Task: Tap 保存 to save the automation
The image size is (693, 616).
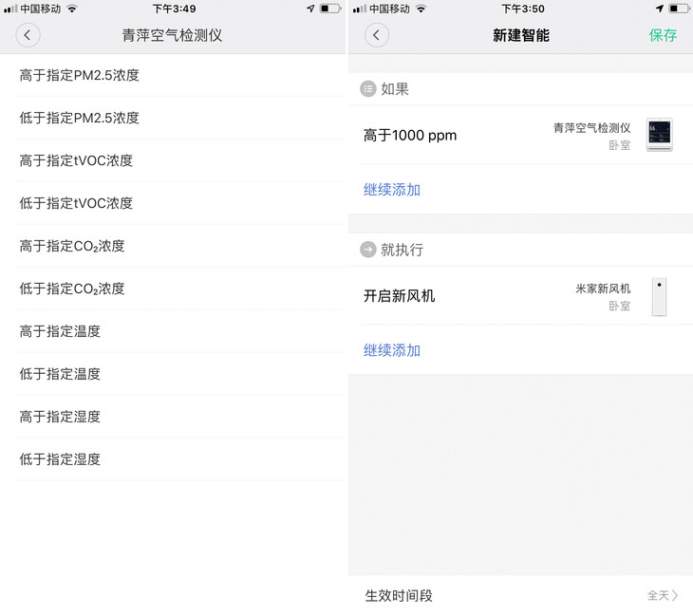Action: pyautogui.click(x=663, y=35)
